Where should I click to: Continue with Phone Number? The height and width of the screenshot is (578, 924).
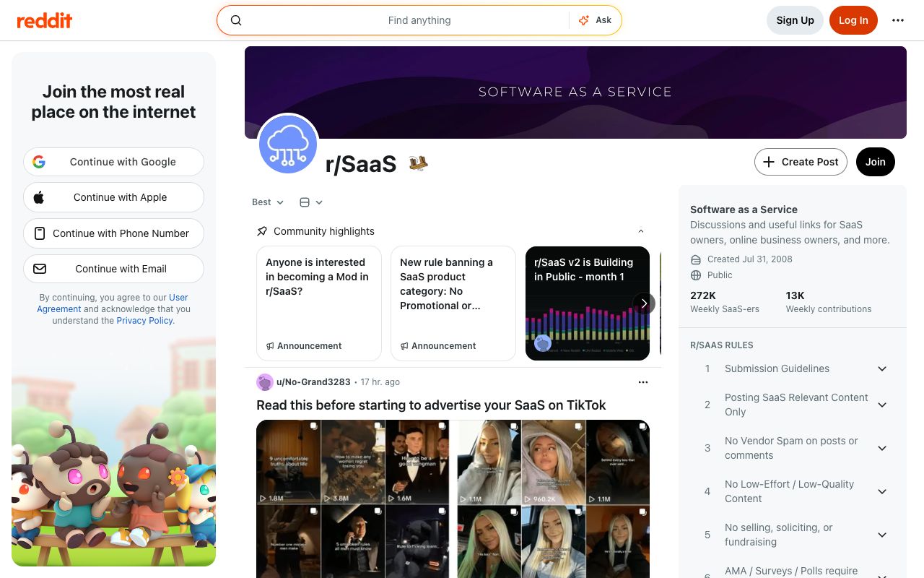(x=113, y=233)
